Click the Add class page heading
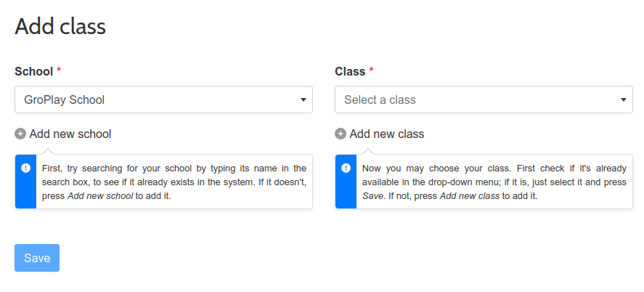The width and height of the screenshot is (644, 292). [60, 26]
